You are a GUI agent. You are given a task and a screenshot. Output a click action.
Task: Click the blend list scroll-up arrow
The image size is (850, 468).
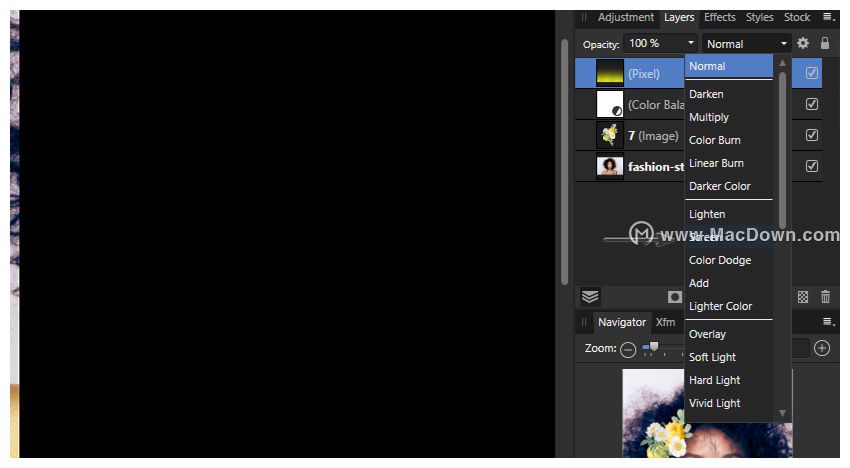click(782, 63)
